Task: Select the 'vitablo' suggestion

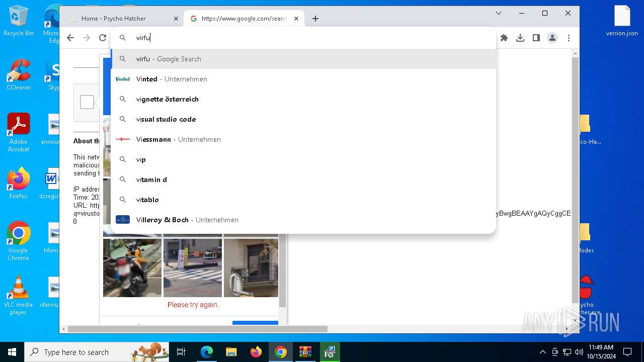Action: tap(303, 200)
